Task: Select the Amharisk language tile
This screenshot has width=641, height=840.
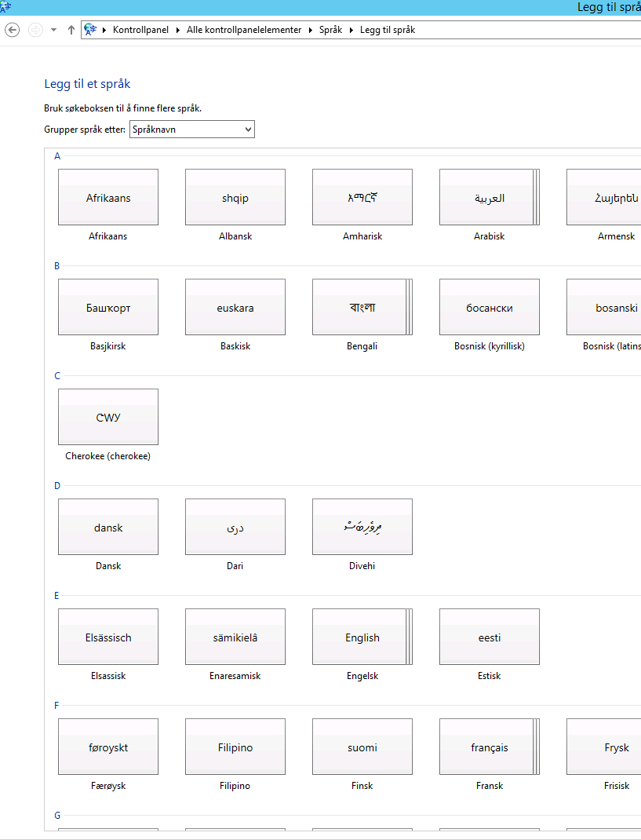Action: [x=362, y=197]
